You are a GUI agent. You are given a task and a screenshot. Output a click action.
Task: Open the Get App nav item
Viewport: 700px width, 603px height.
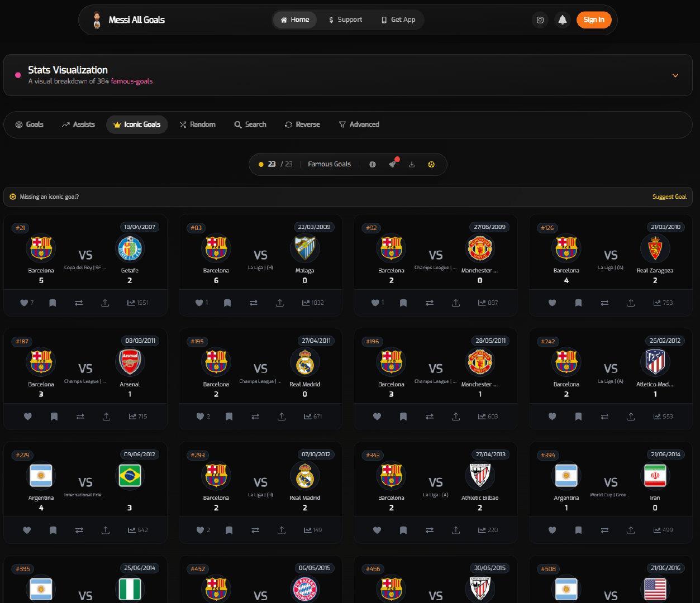398,20
